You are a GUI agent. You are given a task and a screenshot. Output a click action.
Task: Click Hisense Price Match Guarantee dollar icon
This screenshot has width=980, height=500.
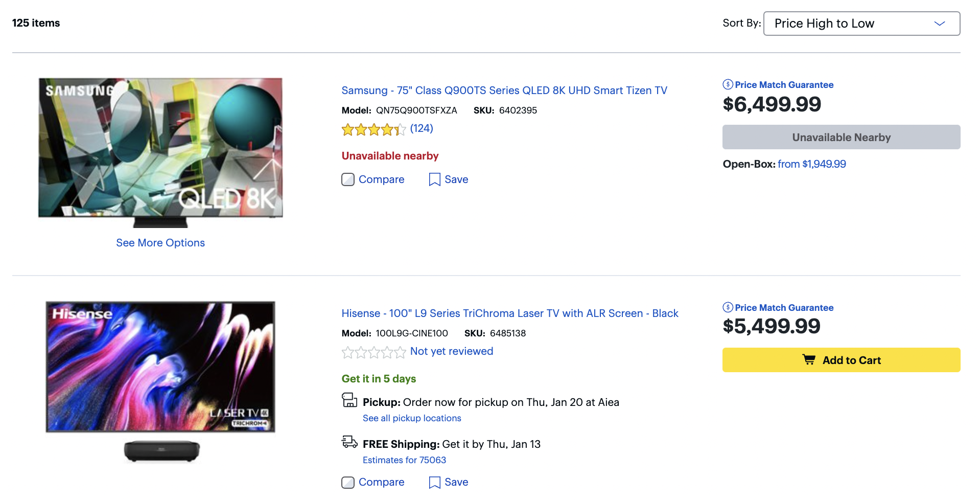click(728, 307)
